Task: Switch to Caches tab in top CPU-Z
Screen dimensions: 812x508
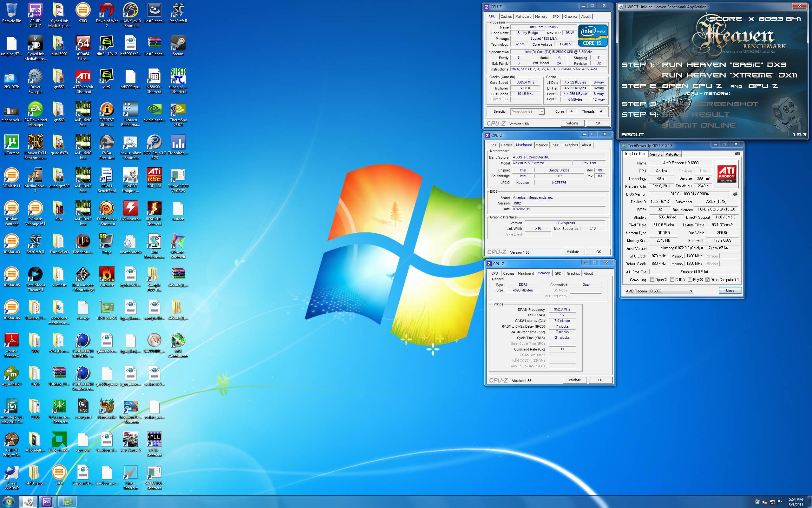Action: (506, 17)
